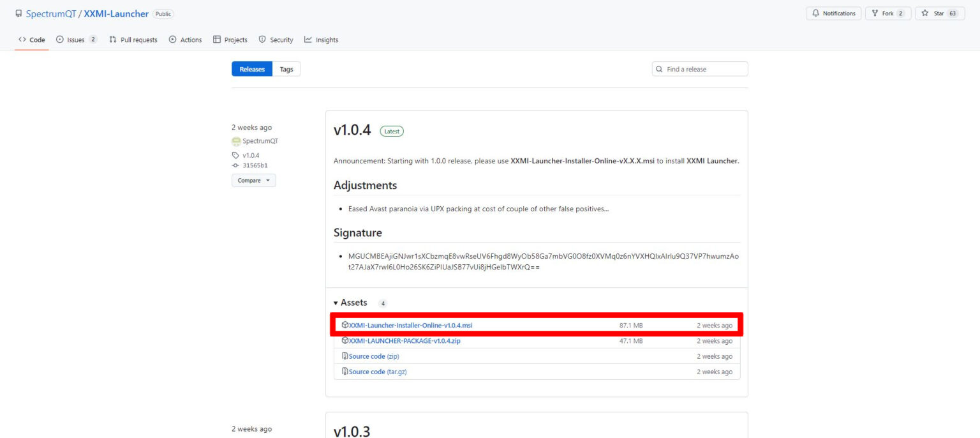Click the tag icon next to v1.0.4

click(x=236, y=155)
